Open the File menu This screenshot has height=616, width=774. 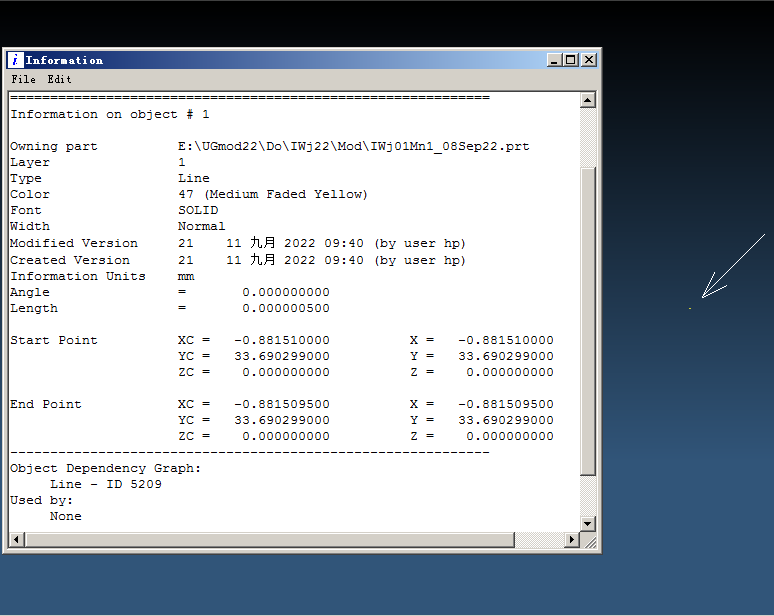click(23, 79)
